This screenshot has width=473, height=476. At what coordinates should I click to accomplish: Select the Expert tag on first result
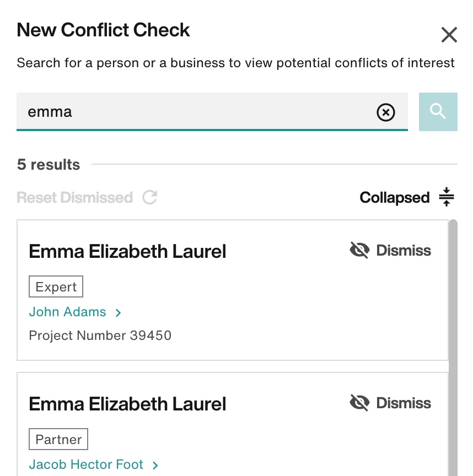(x=56, y=286)
